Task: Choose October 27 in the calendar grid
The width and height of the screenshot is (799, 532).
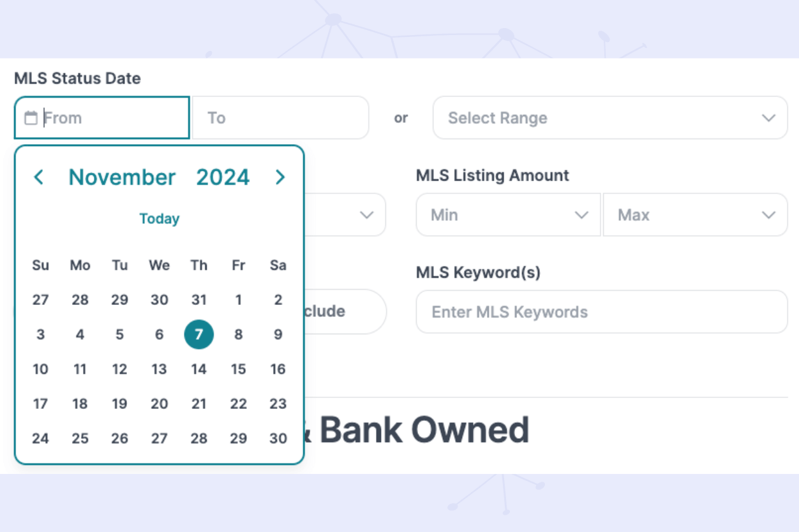Action: (40, 300)
